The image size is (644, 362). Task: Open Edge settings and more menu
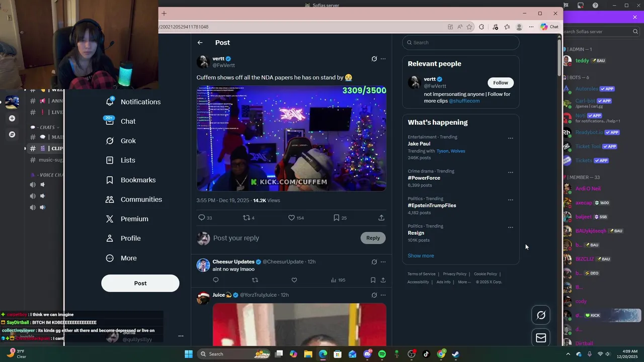tap(531, 27)
